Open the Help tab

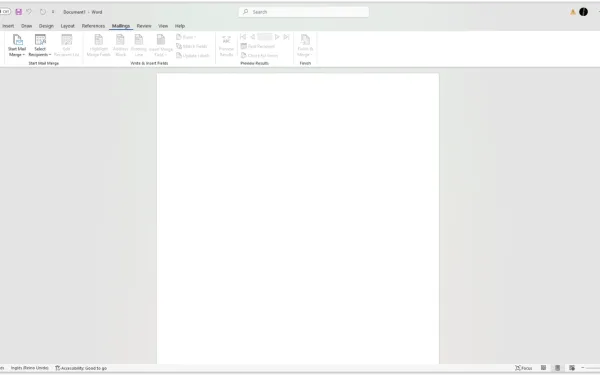(x=180, y=26)
